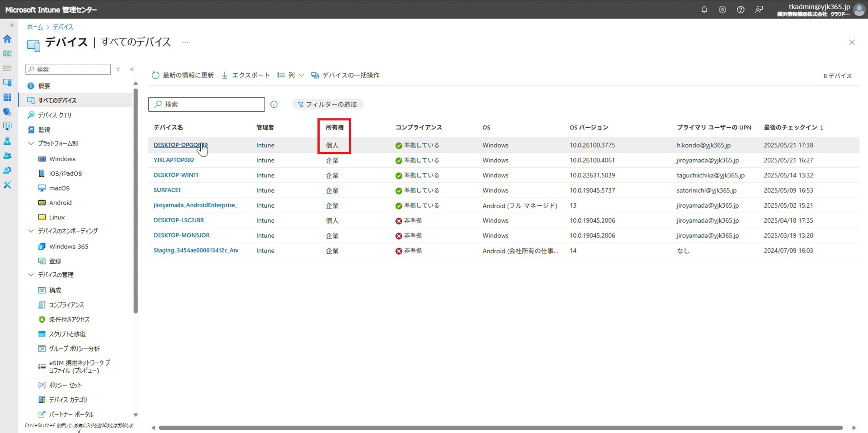The width and height of the screenshot is (868, 433).
Task: Open device DESKTOP-MON5JOR link
Action: click(182, 236)
